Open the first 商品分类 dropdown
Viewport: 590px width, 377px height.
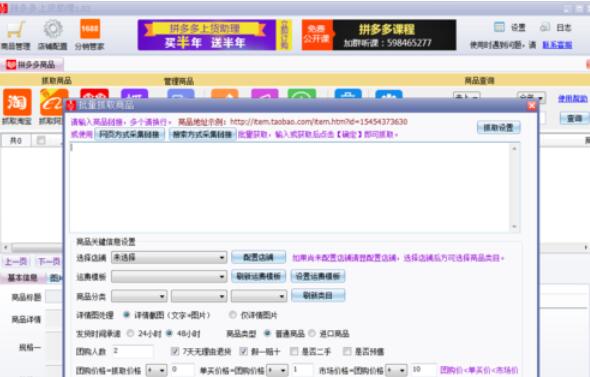[x=139, y=296]
